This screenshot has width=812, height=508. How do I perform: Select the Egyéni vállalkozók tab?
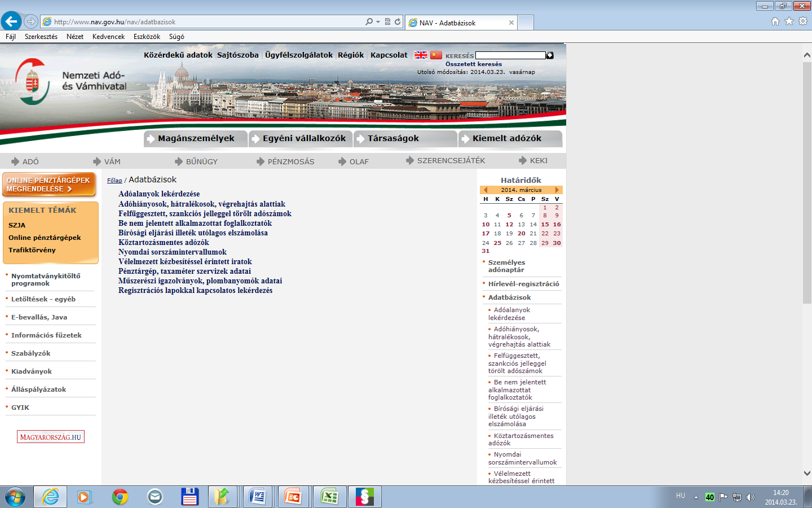(301, 138)
